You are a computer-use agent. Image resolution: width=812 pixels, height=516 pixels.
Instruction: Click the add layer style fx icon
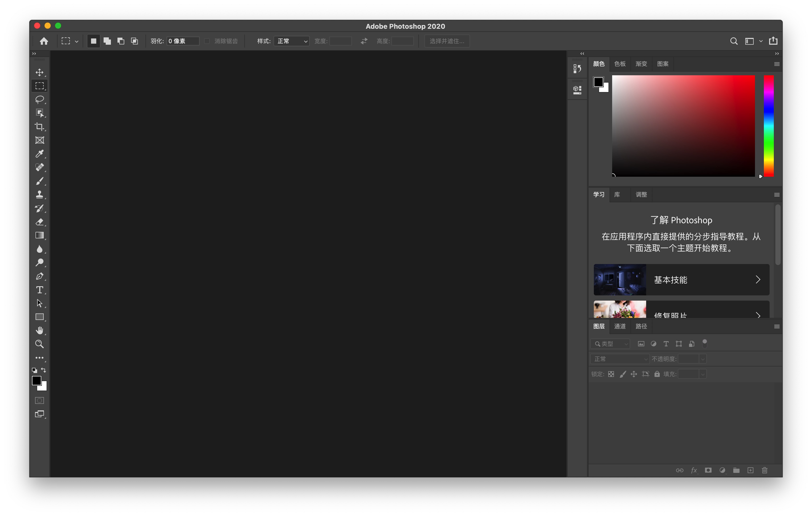click(694, 471)
